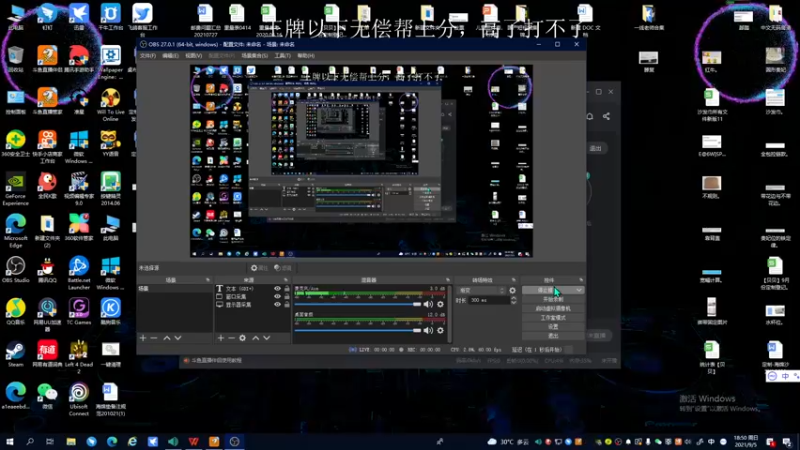
Task: Click the Windows Start button
Action: 9,441
